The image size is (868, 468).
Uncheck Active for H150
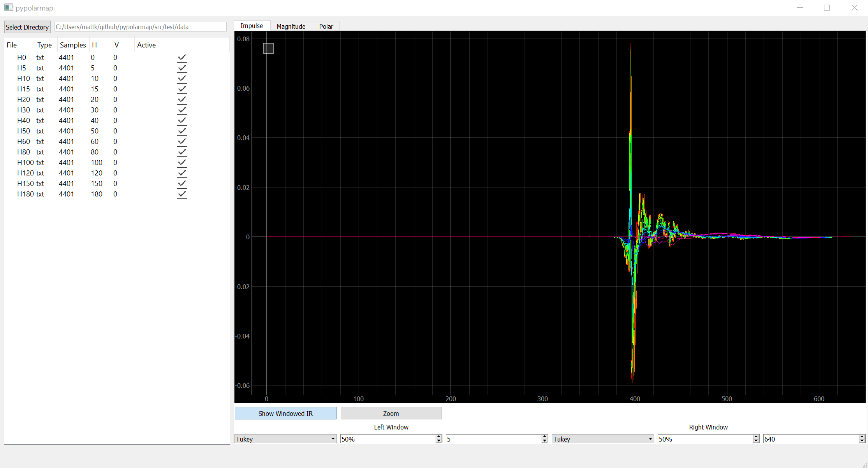click(182, 183)
